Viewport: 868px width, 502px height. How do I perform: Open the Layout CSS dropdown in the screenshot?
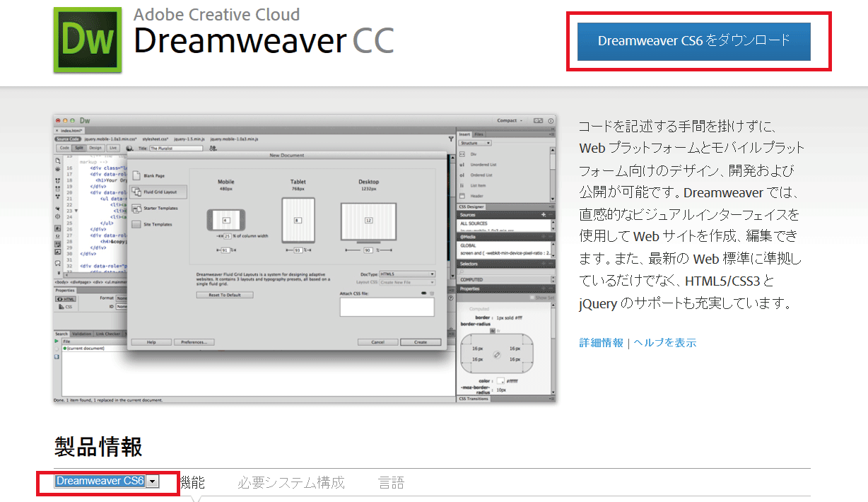click(407, 282)
